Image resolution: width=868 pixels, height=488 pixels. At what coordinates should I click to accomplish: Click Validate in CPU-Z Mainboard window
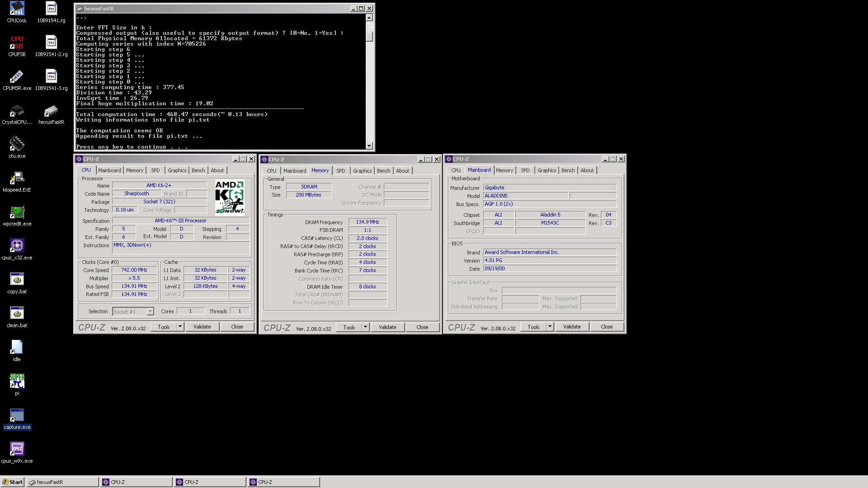pos(572,327)
